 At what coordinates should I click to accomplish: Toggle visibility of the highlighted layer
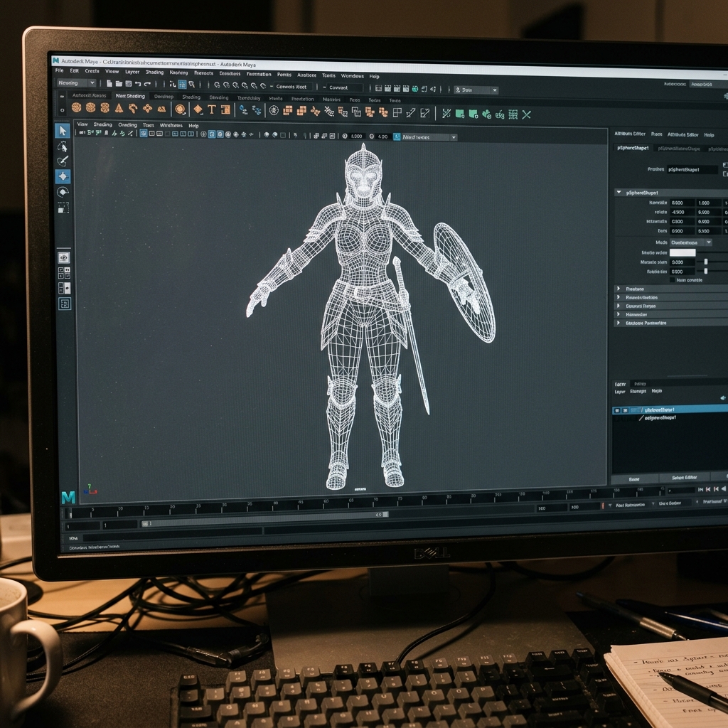coord(616,410)
